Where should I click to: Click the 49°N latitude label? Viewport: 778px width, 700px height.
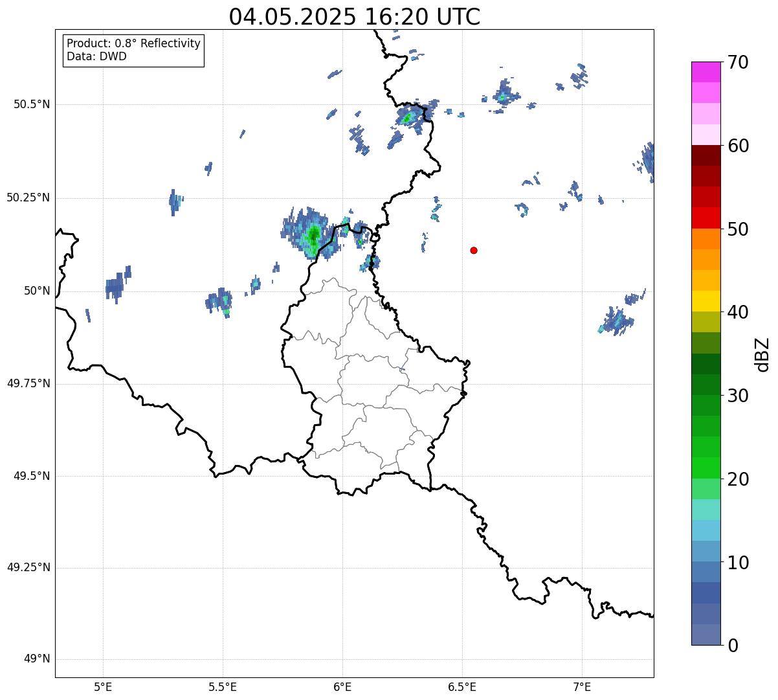[x=37, y=659]
